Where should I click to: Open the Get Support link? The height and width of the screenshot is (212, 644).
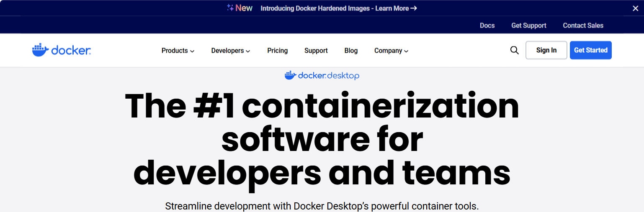[529, 26]
